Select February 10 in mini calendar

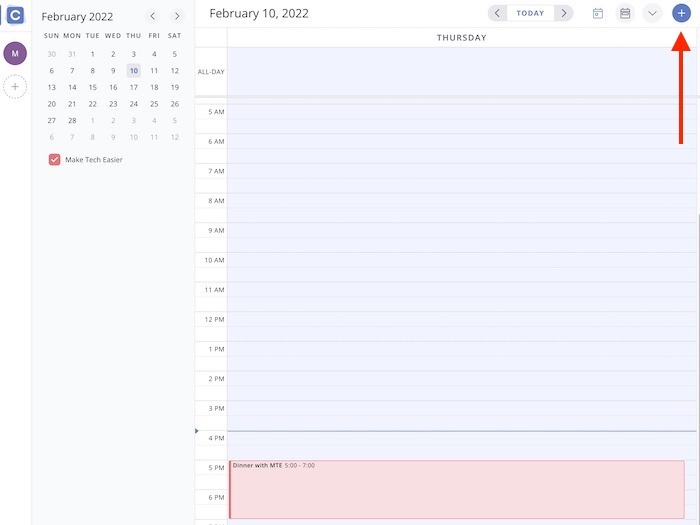point(134,71)
